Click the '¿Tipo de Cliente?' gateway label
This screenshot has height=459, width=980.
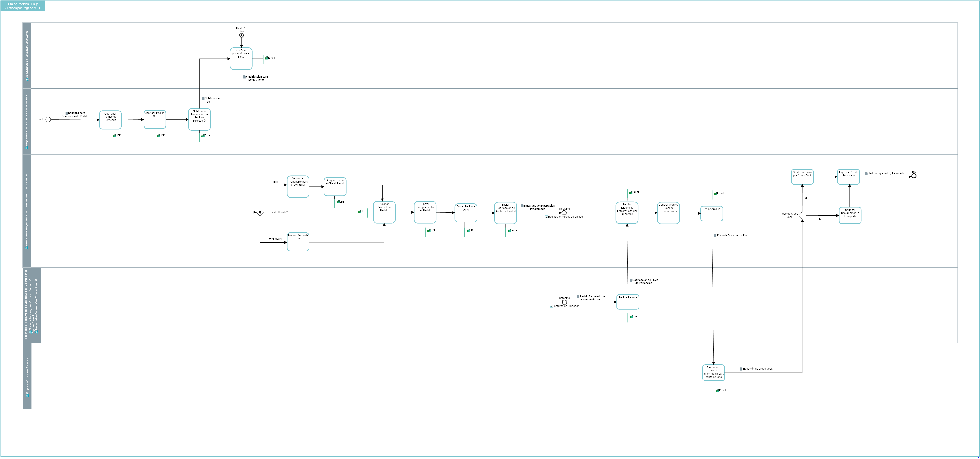point(277,212)
